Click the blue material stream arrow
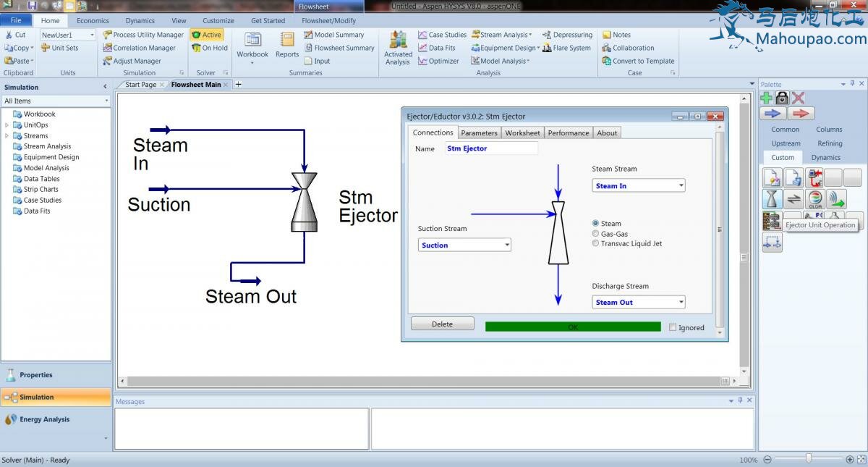868x467 pixels. (775, 114)
